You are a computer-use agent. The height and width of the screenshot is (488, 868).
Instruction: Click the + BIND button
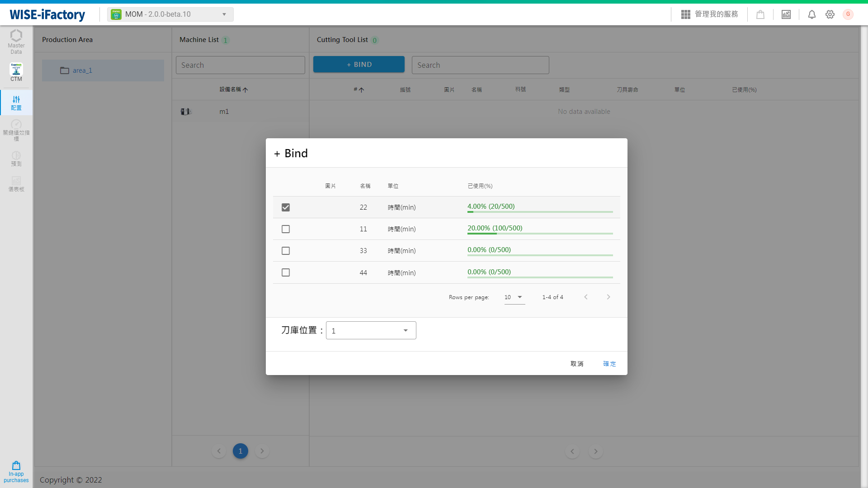pyautogui.click(x=359, y=64)
